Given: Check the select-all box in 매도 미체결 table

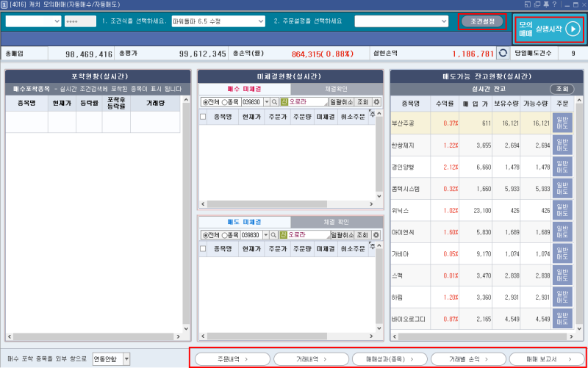Looking at the screenshot, I should coord(203,249).
